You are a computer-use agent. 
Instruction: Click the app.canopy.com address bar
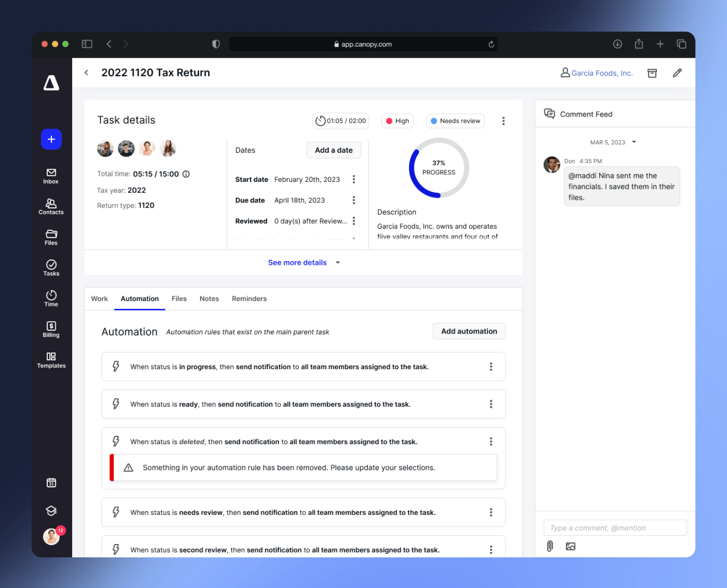(363, 44)
